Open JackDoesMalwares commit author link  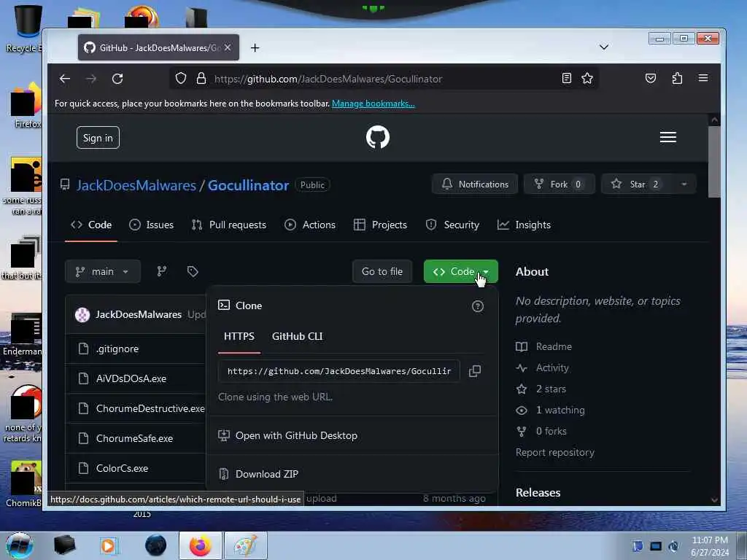coord(139,315)
